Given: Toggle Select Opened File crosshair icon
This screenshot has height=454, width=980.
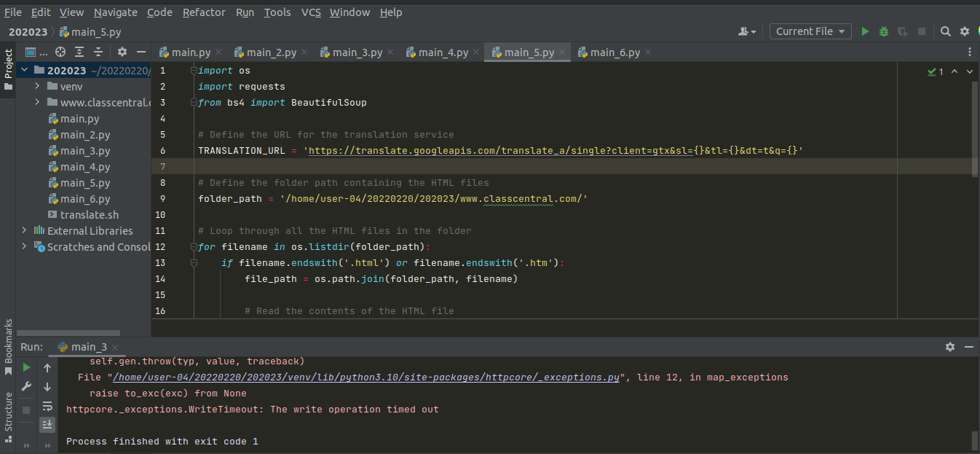Looking at the screenshot, I should (60, 52).
